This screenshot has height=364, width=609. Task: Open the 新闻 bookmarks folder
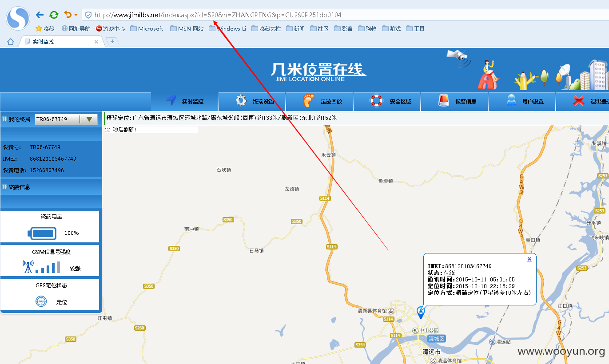pyautogui.click(x=295, y=28)
